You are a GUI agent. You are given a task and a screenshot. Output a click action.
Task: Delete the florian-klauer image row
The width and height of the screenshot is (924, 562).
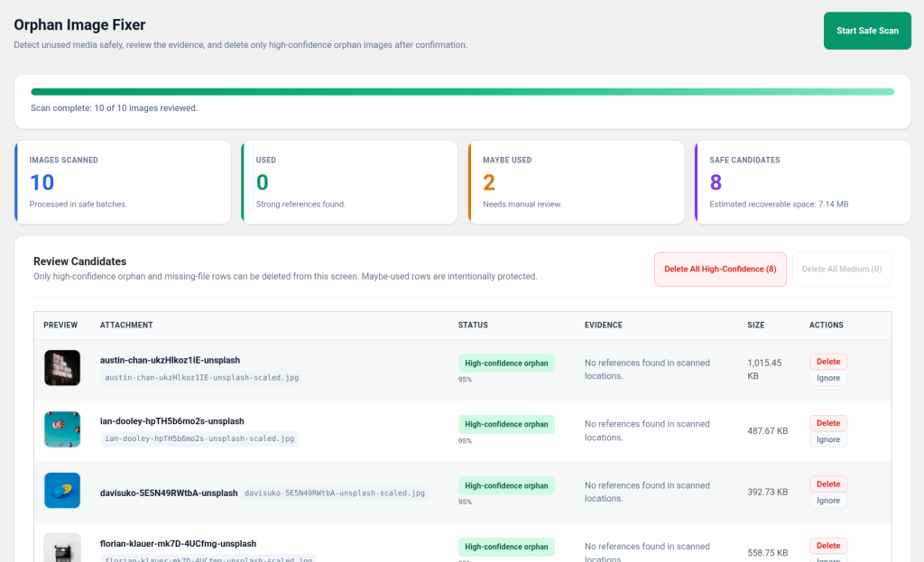[828, 546]
